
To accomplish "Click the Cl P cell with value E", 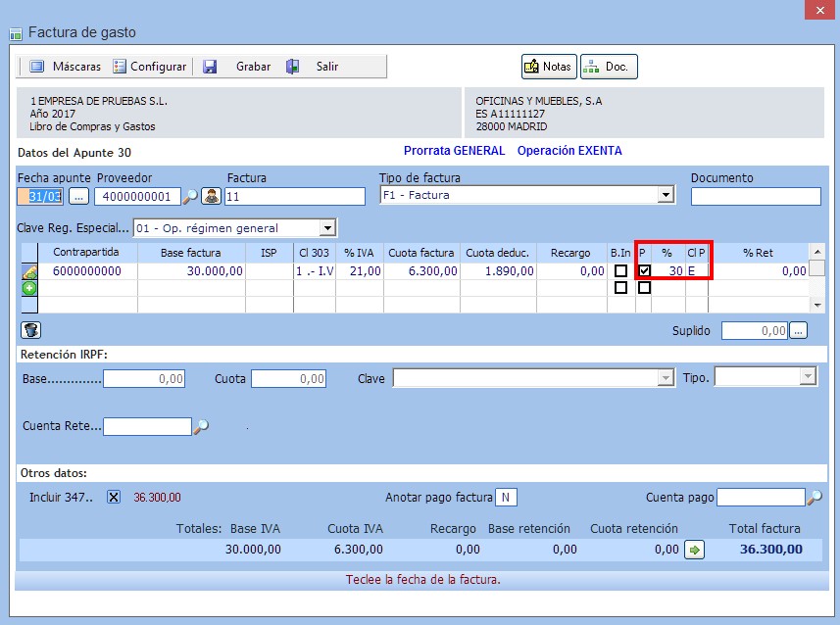I will coord(697,271).
